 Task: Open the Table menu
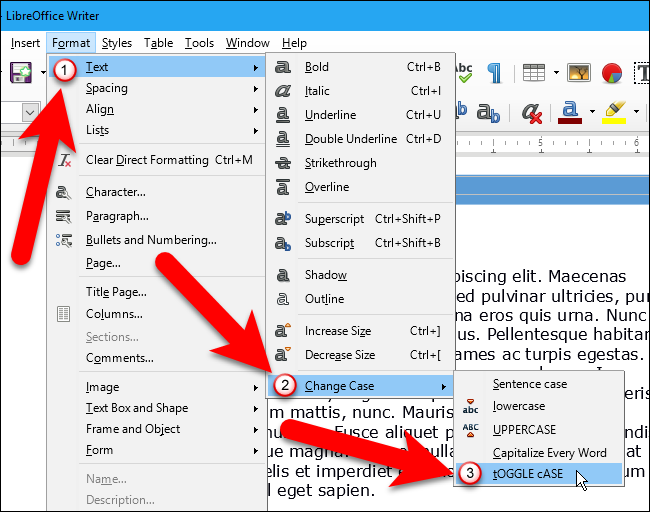click(158, 43)
